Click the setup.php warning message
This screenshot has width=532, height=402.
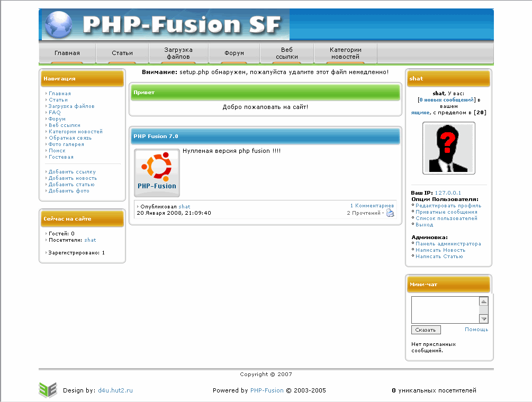(265, 72)
